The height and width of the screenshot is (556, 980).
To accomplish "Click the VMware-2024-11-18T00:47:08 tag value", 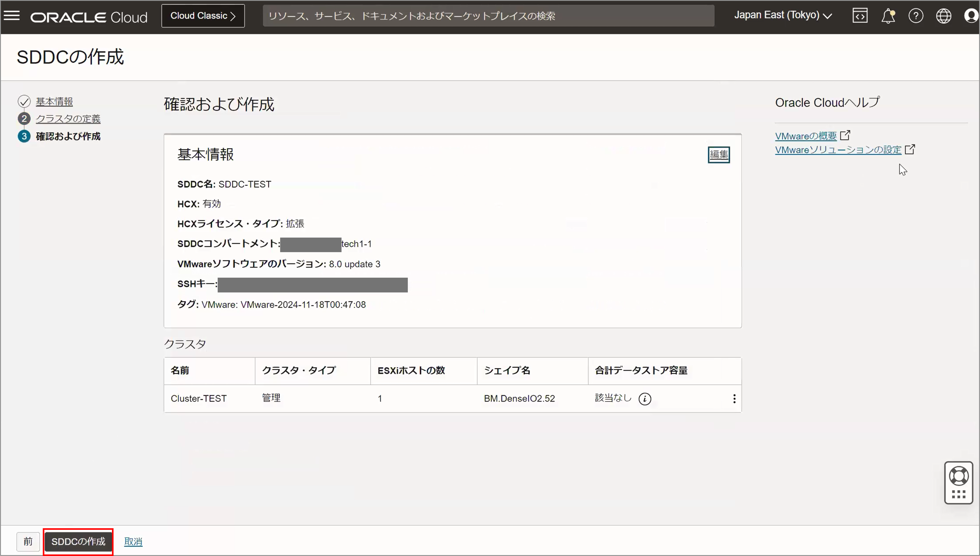I will [303, 304].
